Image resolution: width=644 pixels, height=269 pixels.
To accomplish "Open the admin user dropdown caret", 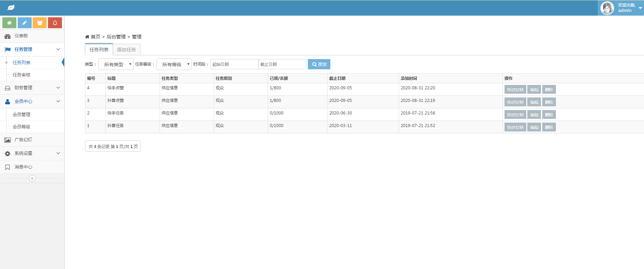I will tap(640, 8).
